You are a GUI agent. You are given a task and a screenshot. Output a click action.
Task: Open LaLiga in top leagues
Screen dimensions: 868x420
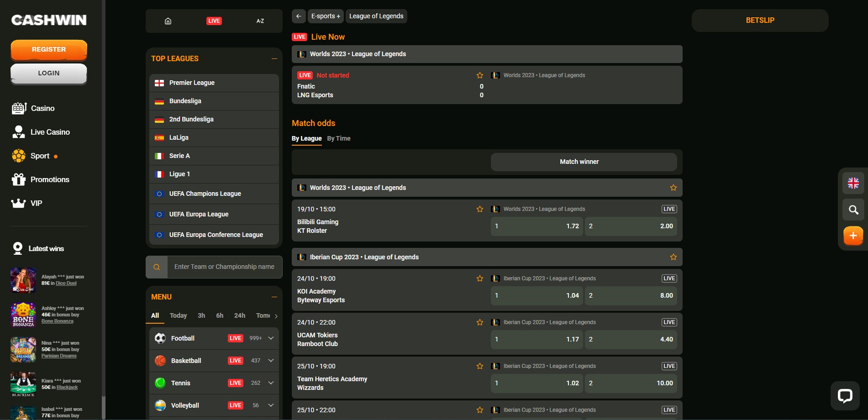pyautogui.click(x=214, y=137)
